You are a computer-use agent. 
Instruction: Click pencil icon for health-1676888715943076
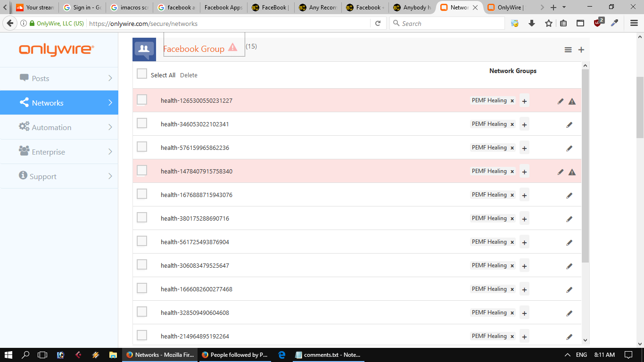tap(570, 195)
